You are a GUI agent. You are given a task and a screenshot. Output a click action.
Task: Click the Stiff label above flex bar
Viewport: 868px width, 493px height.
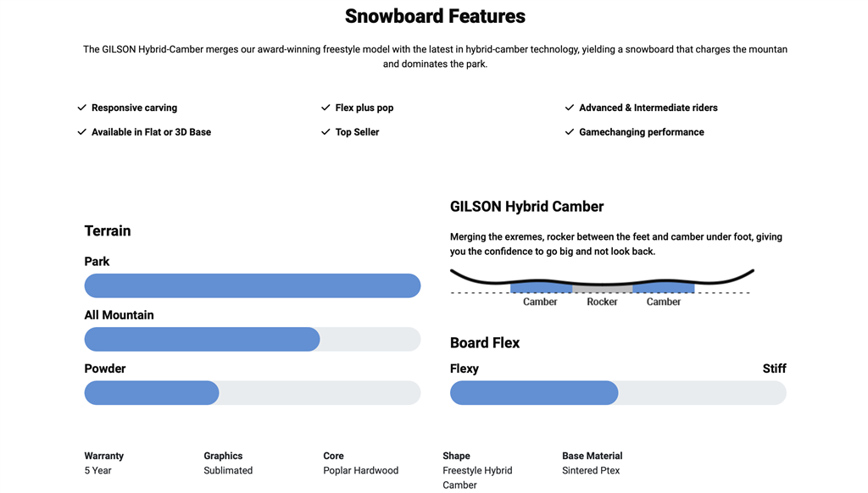coord(774,368)
